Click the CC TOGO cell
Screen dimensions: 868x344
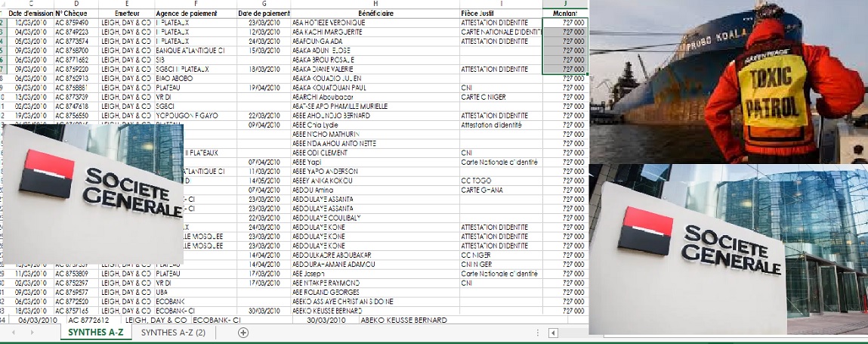[x=501, y=181]
